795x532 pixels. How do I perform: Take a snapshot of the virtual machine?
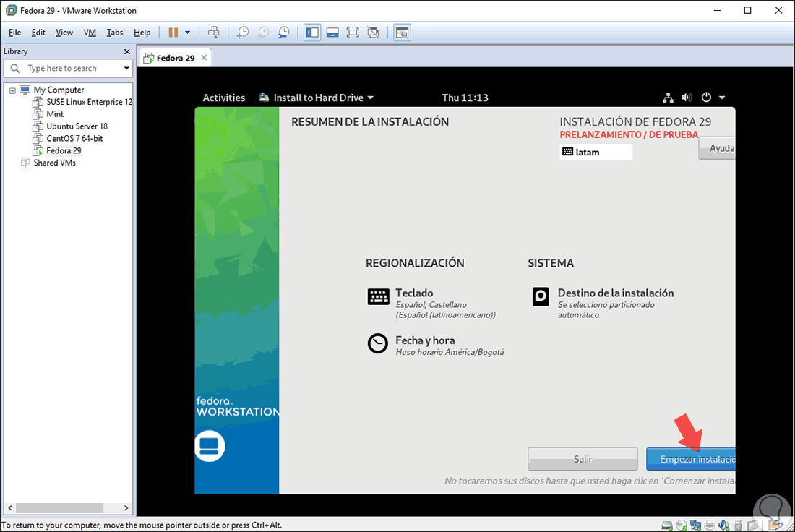coord(242,32)
